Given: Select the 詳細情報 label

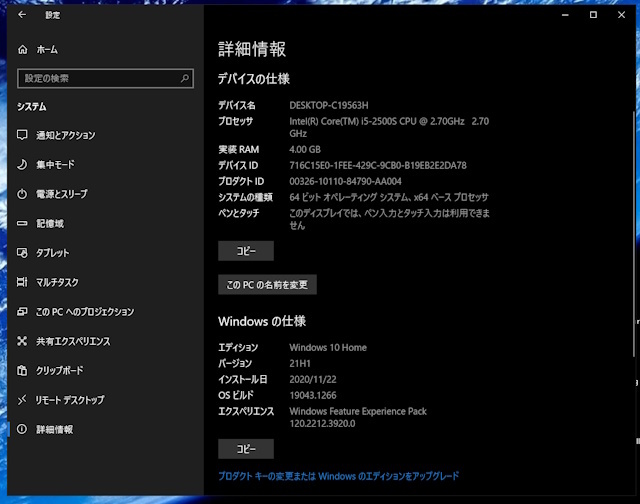Looking at the screenshot, I should [55, 429].
